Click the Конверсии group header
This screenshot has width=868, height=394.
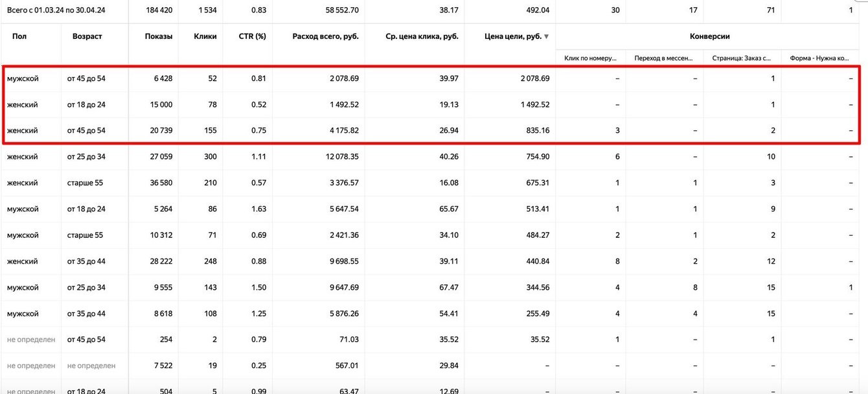711,37
